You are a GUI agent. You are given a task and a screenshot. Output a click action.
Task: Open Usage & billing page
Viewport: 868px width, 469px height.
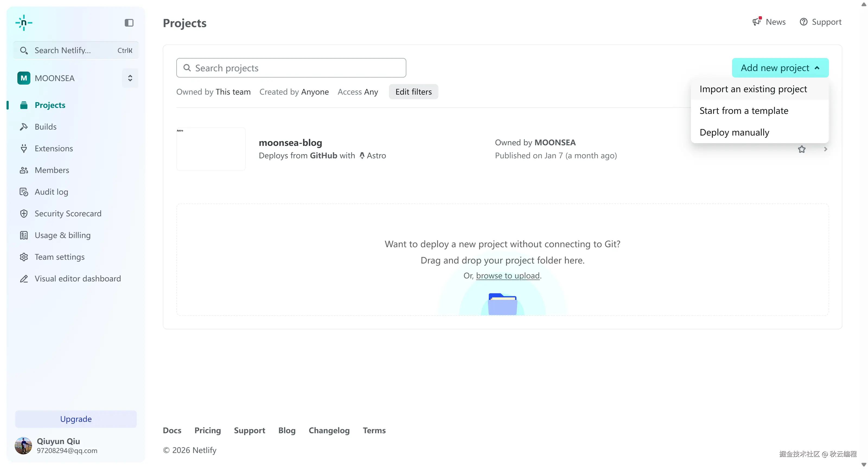point(62,235)
